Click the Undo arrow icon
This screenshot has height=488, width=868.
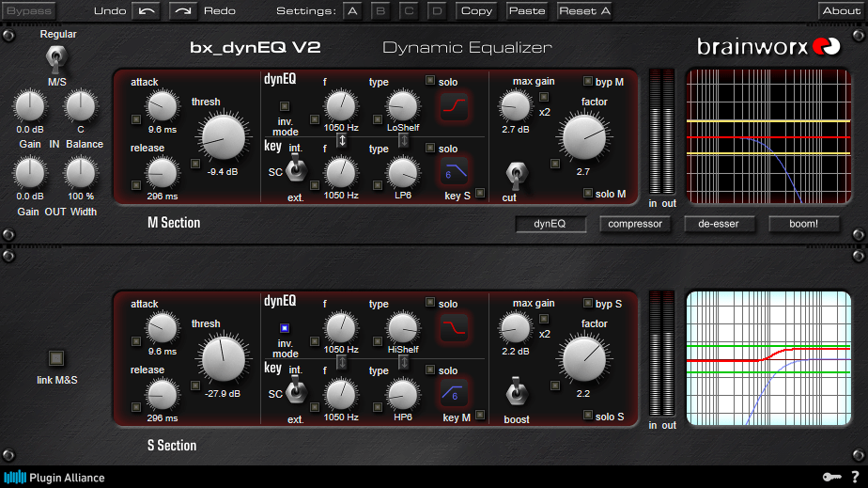pos(147,11)
